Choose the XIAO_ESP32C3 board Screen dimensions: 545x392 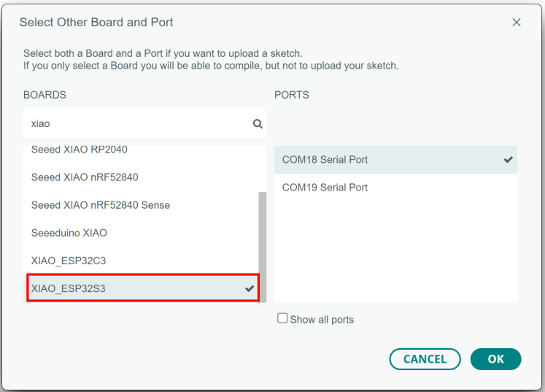69,261
